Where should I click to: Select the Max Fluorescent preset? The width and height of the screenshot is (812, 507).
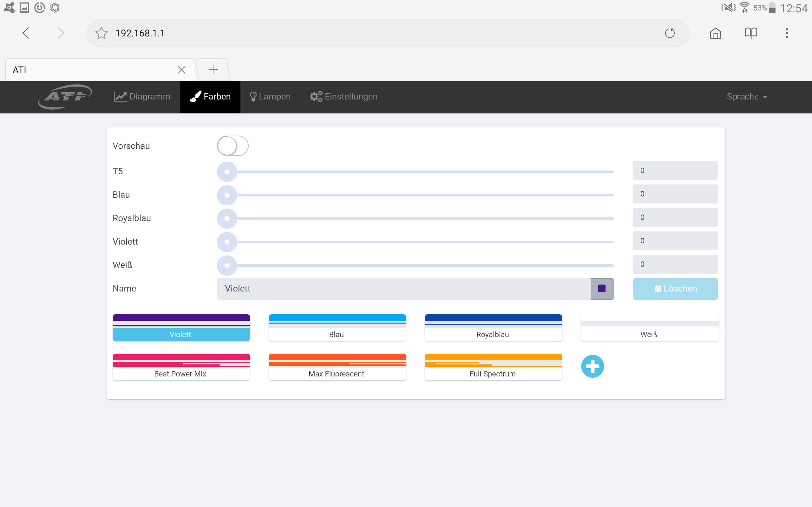click(337, 367)
